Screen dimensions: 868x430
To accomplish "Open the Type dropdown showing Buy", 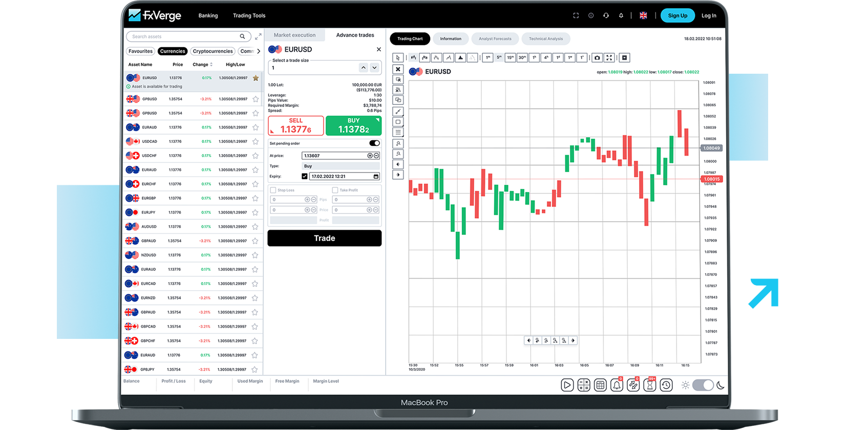I will pos(341,166).
